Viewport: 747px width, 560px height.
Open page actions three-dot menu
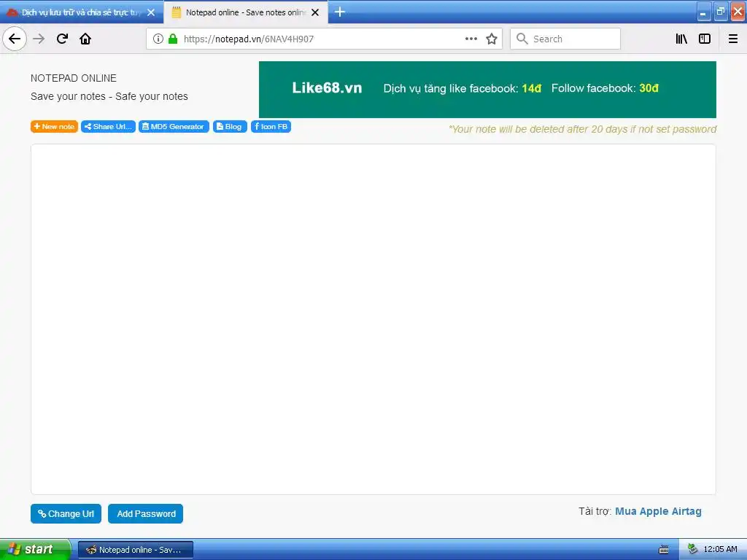tap(471, 39)
